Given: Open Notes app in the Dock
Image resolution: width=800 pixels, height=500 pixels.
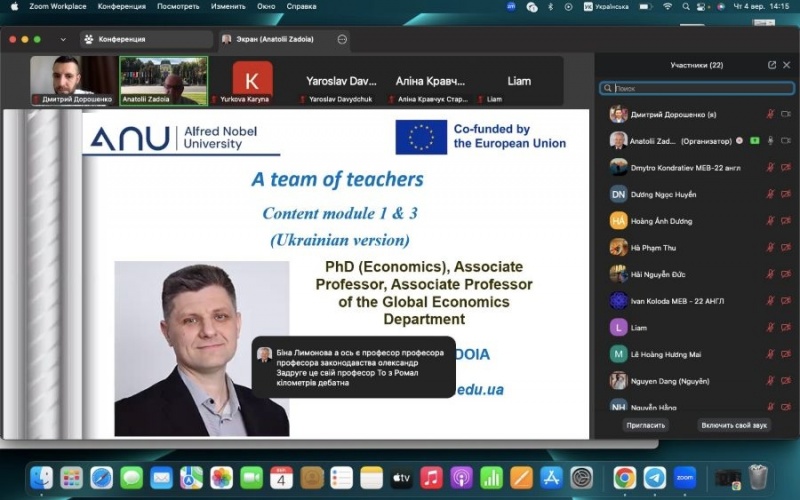Looking at the screenshot, I should pos(371,478).
